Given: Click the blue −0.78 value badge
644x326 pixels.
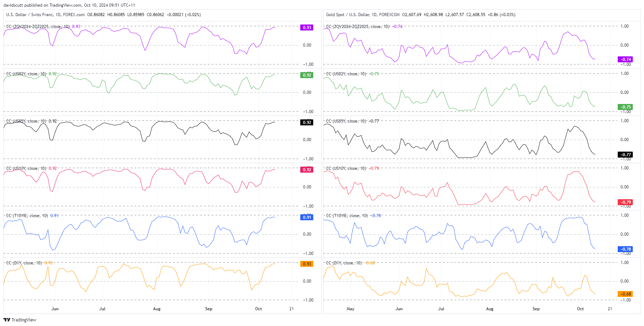Looking at the screenshot, I should (x=625, y=249).
